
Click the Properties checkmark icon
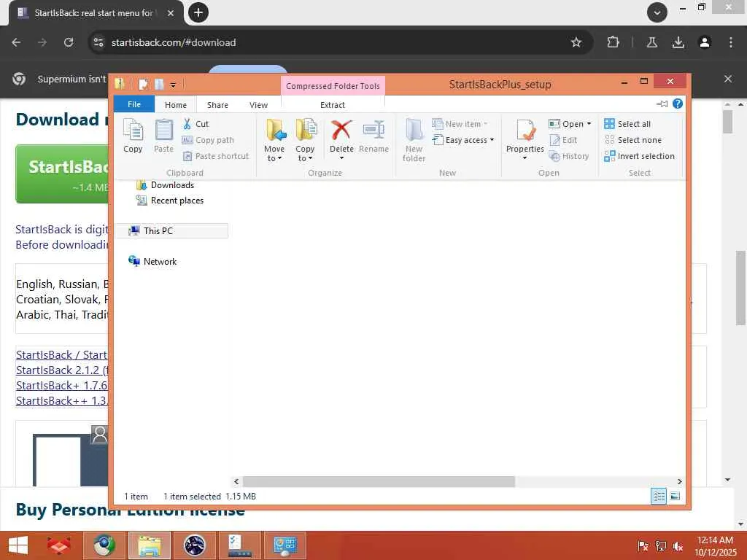525,130
